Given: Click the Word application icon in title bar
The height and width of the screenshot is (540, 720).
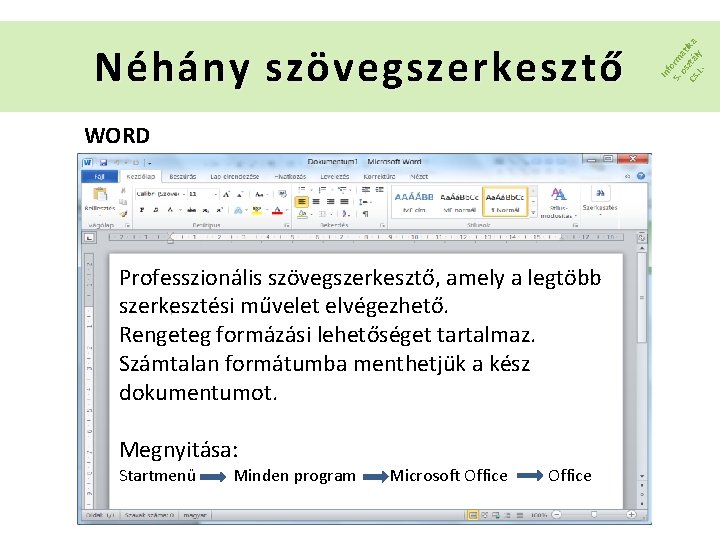Looking at the screenshot, I should click(87, 163).
